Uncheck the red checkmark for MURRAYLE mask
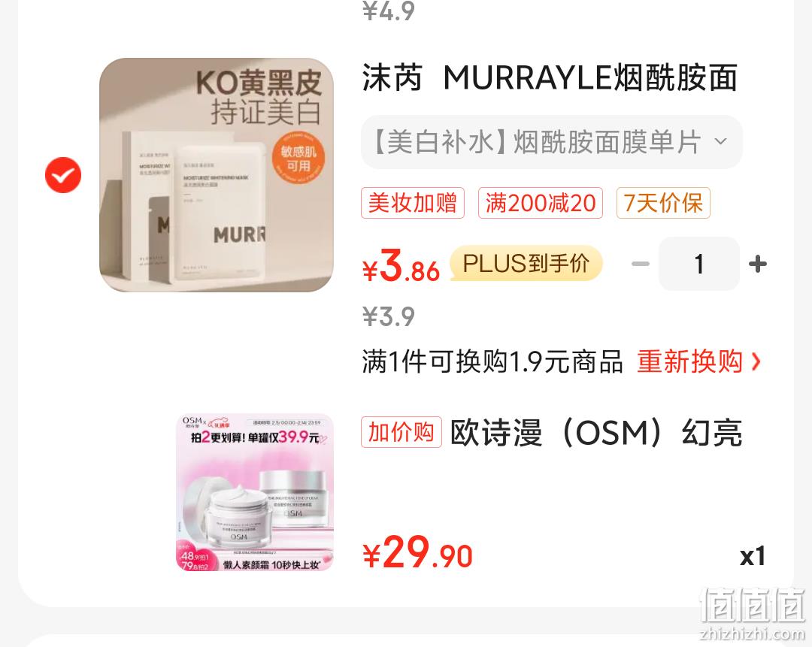This screenshot has width=812, height=647. [x=63, y=175]
